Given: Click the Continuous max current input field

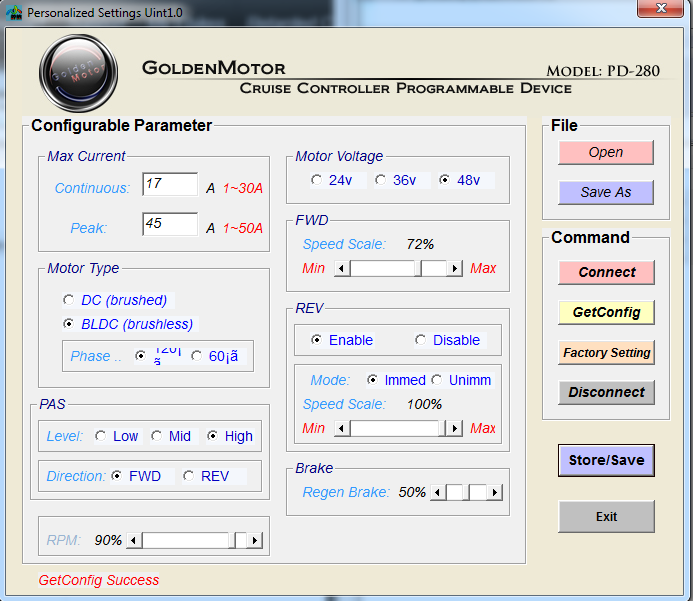Looking at the screenshot, I should click(x=170, y=185).
